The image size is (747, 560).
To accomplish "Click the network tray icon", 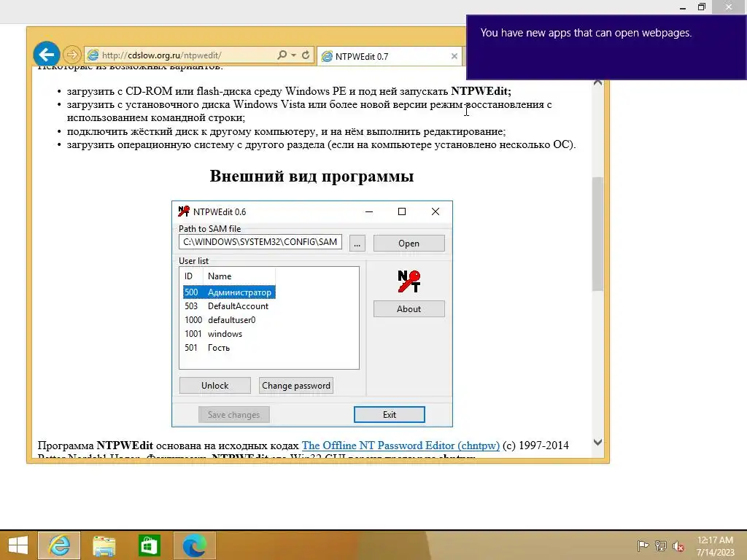I will pyautogui.click(x=661, y=545).
